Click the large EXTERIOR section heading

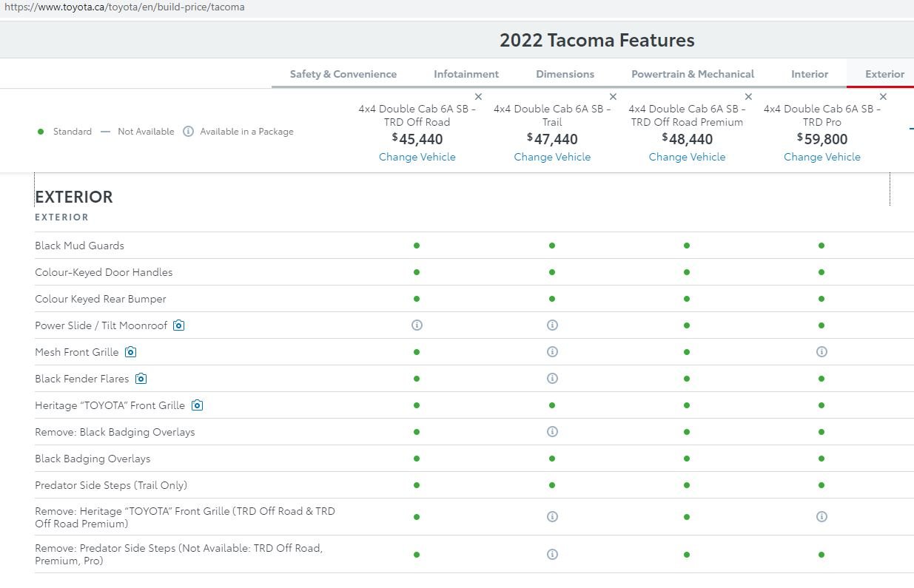click(74, 197)
